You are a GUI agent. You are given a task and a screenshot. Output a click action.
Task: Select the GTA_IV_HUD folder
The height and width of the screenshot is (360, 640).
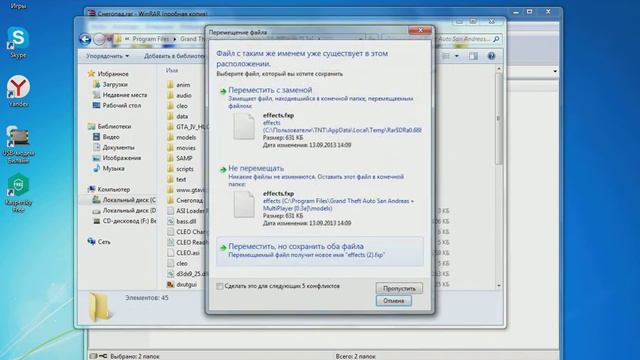pyautogui.click(x=186, y=127)
